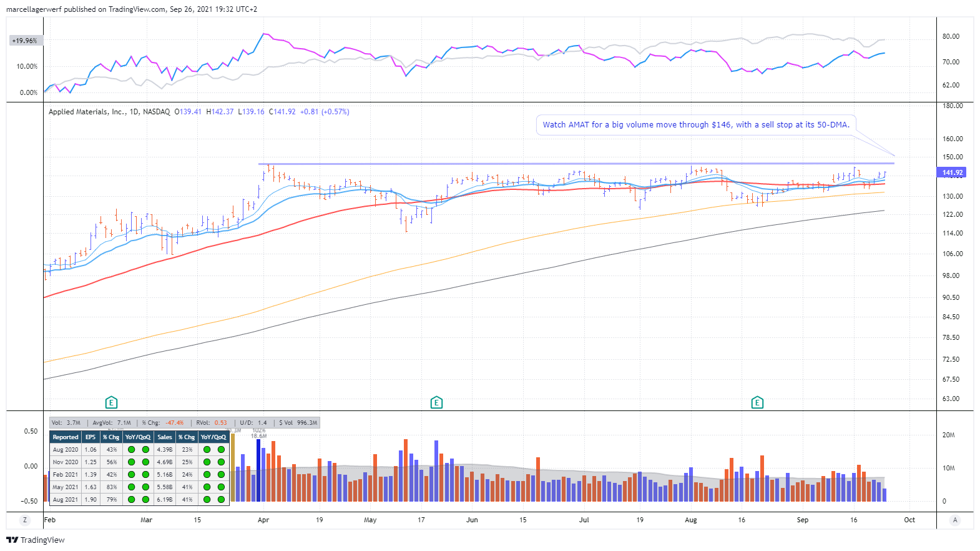Click the AvgVol: 7.1M stat
This screenshot has height=551, width=980.
point(112,423)
